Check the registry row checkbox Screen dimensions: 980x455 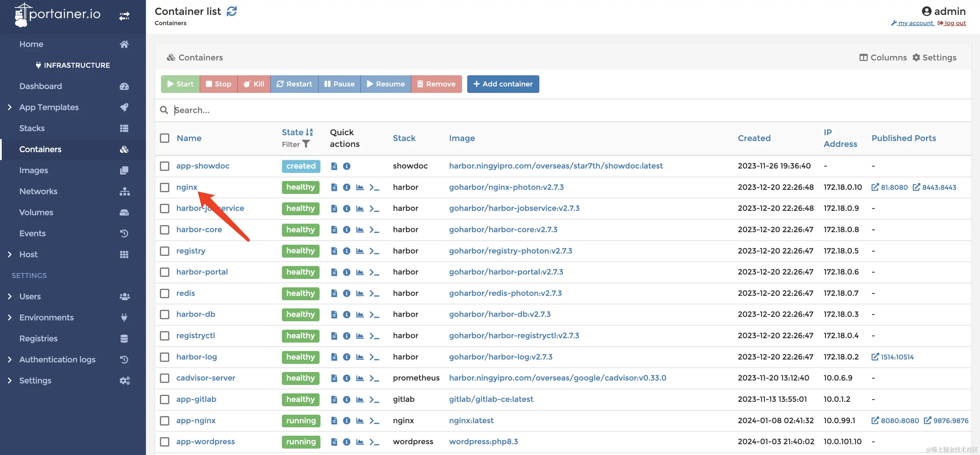[x=164, y=251]
